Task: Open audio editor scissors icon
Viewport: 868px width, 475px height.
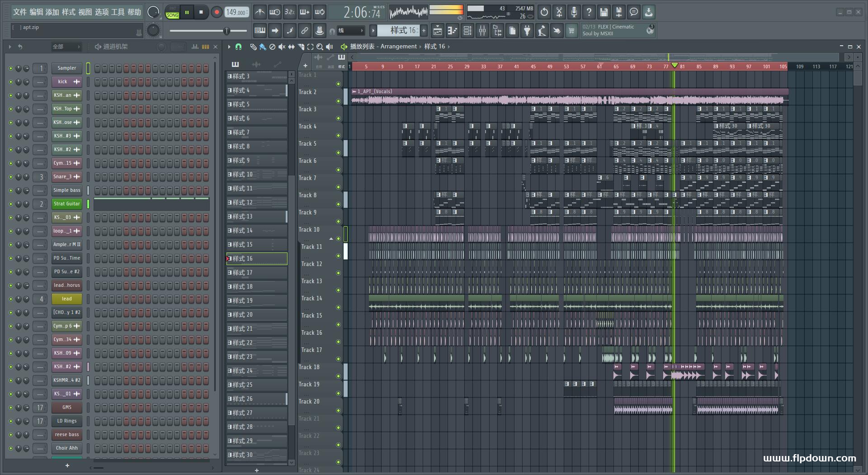Action: tap(559, 12)
